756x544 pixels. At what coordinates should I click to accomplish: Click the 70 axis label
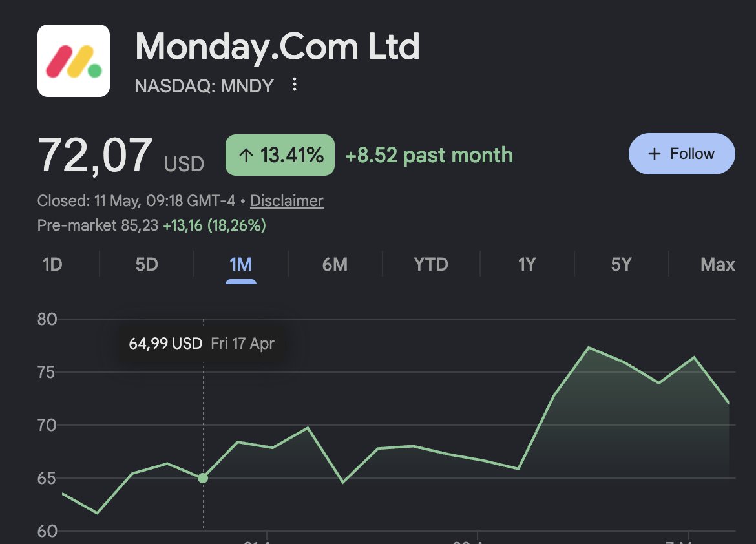point(47,425)
